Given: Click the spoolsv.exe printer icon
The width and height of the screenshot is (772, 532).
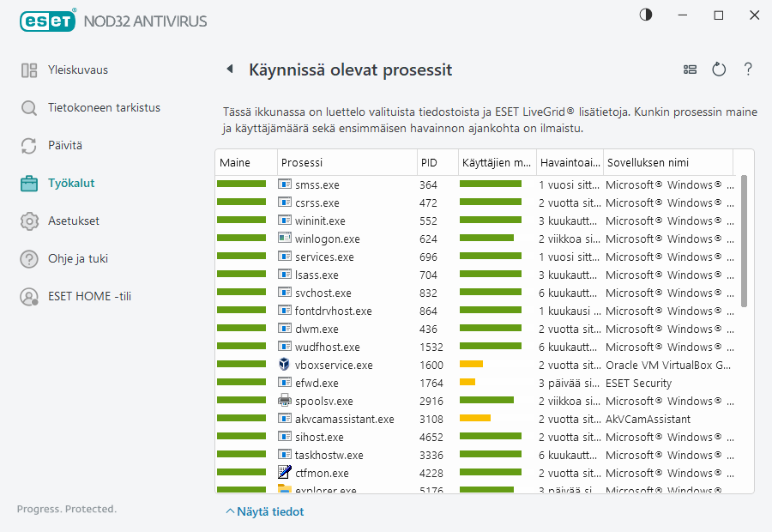Looking at the screenshot, I should point(285,401).
